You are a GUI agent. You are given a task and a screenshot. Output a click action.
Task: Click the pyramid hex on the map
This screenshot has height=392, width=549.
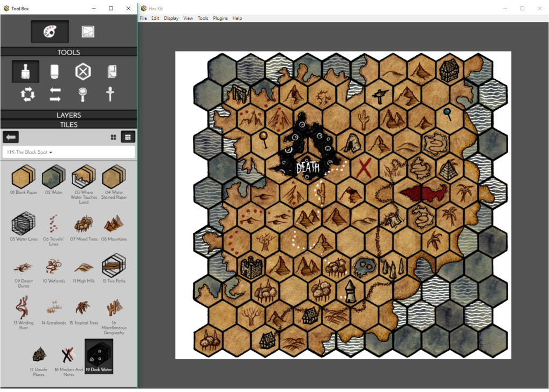[x=449, y=168]
